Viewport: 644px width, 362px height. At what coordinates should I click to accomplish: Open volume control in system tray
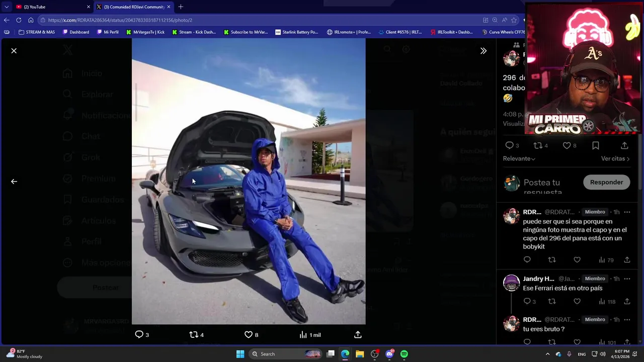coord(603,354)
